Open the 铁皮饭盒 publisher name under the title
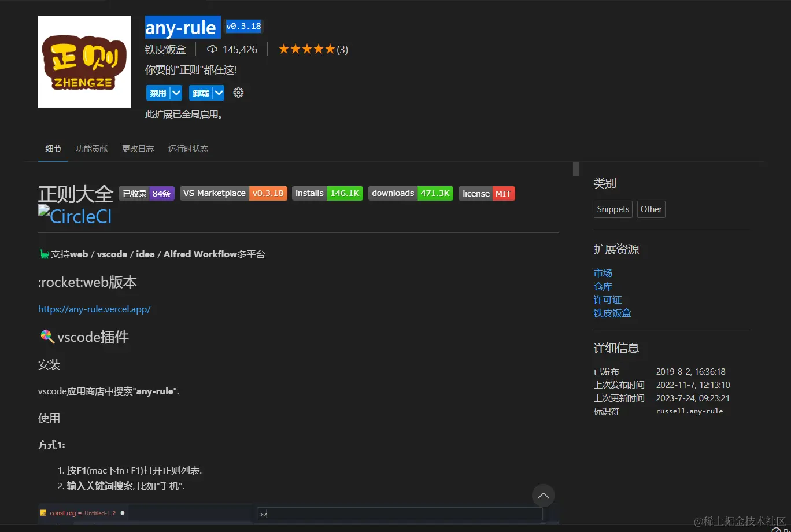Screen dimensions: 791x532 166,49
